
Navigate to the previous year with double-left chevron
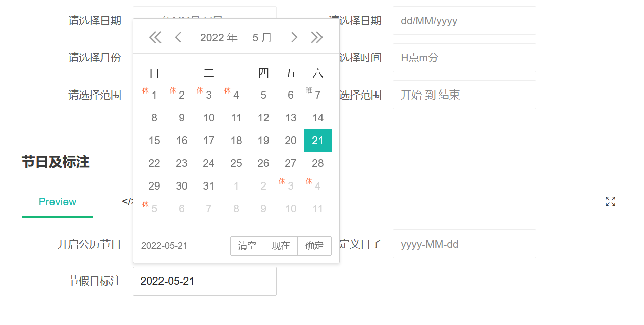point(155,37)
